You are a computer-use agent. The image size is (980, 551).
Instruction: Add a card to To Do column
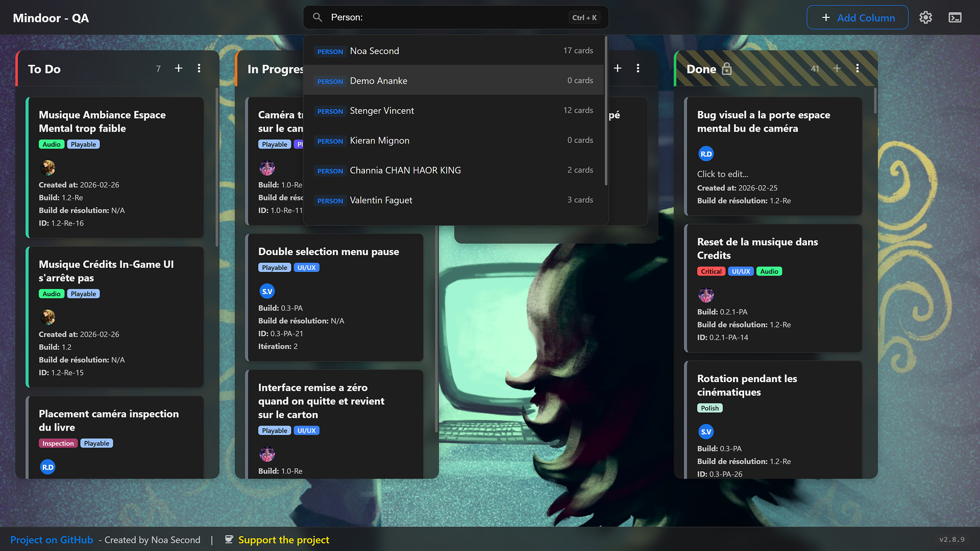click(x=179, y=68)
